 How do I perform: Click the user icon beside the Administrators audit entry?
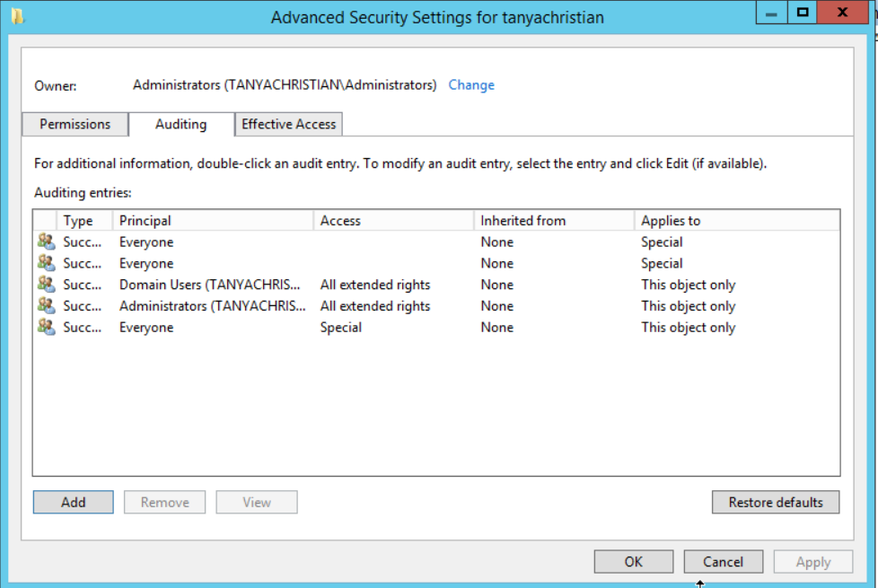(x=46, y=306)
